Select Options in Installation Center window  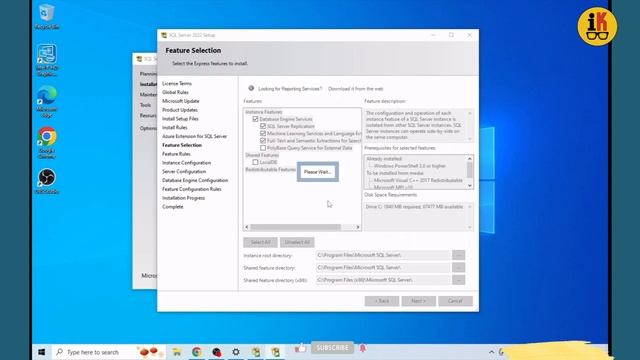(x=148, y=128)
